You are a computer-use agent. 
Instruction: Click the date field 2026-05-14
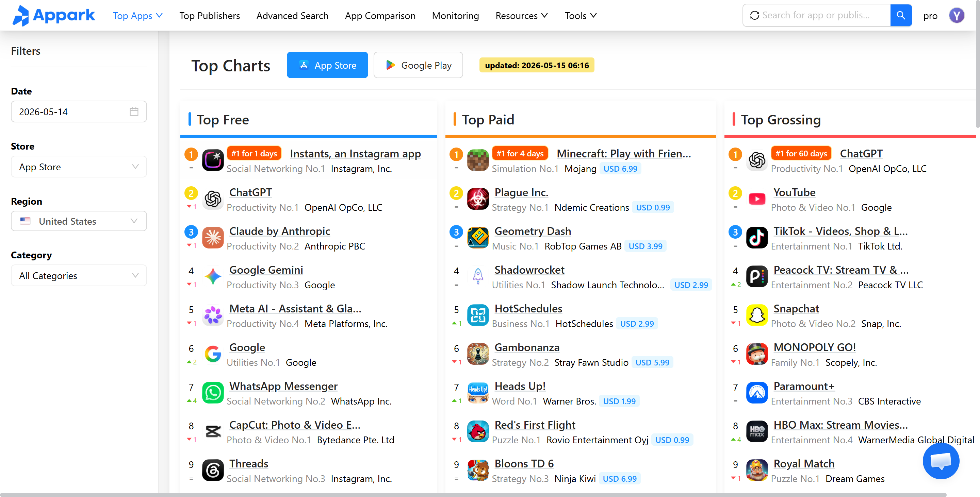pyautogui.click(x=79, y=112)
